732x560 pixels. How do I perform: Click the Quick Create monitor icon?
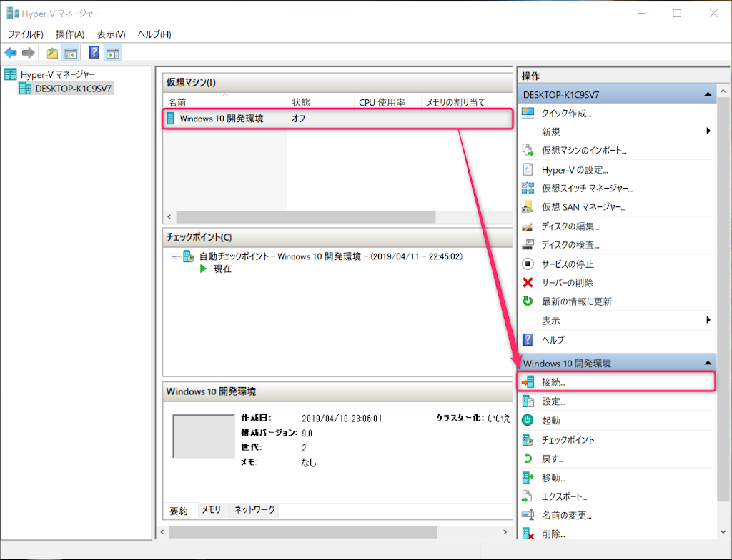tap(528, 114)
